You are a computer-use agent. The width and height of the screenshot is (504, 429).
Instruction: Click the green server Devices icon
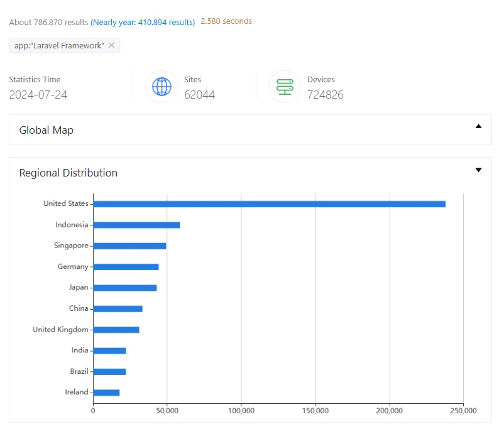pyautogui.click(x=285, y=87)
